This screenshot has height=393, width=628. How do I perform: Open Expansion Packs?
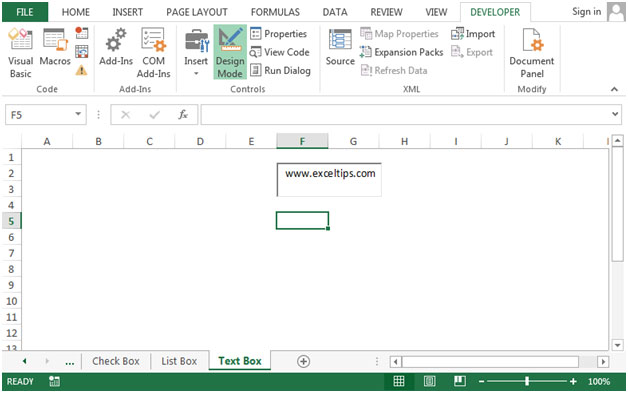(x=401, y=52)
